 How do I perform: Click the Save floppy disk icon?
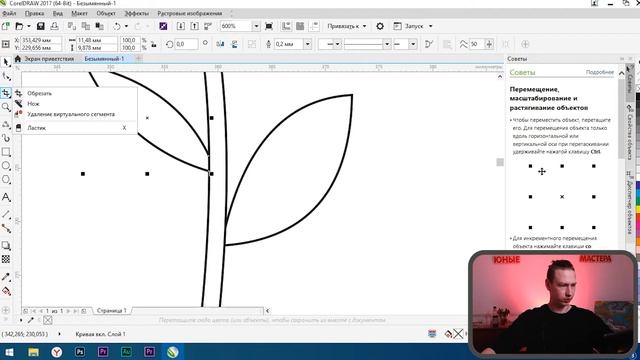(x=40, y=26)
